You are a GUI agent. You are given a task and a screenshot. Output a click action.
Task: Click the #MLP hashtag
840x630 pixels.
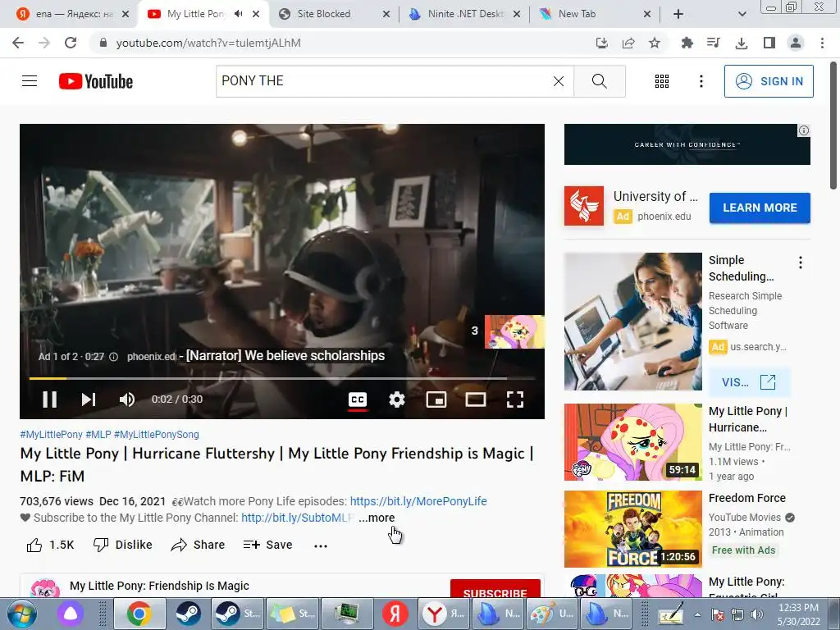(98, 435)
